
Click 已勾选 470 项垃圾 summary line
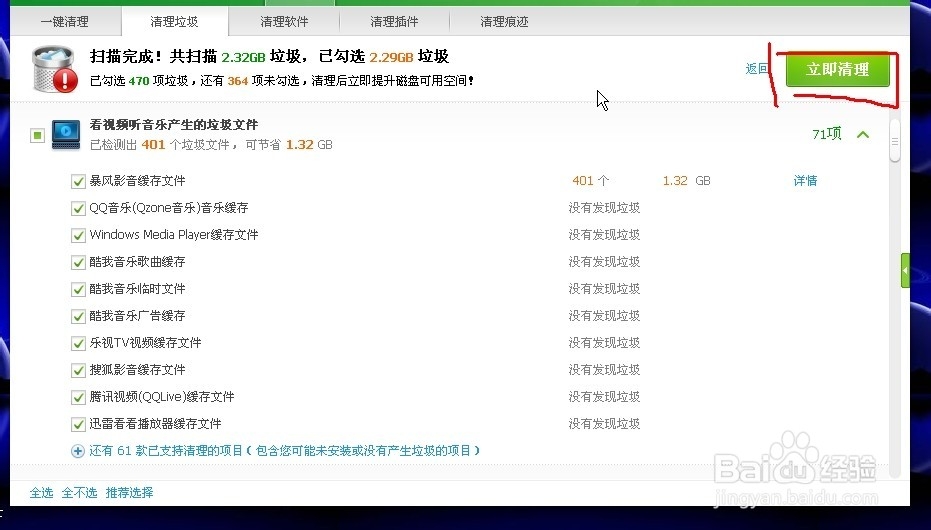point(282,81)
